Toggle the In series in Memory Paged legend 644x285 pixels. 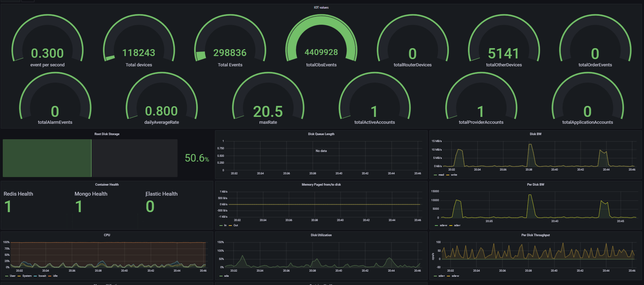coord(225,226)
